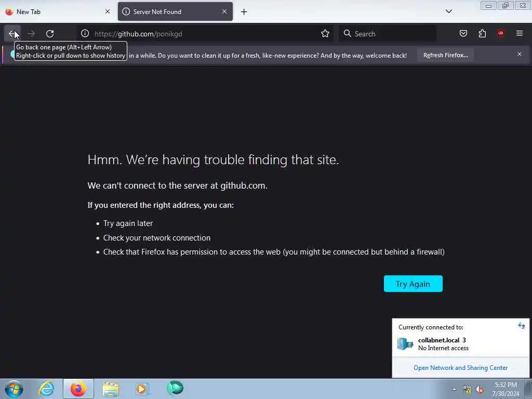Screen dimensions: 532x399
Task: Select the collabnet.local 3 network entry
Action: [460, 344]
